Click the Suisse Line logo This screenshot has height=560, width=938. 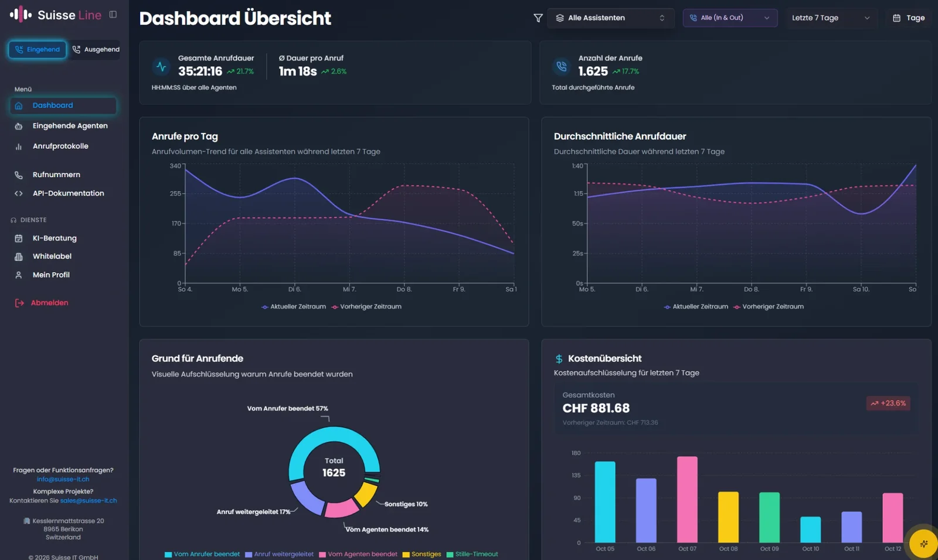[56, 15]
